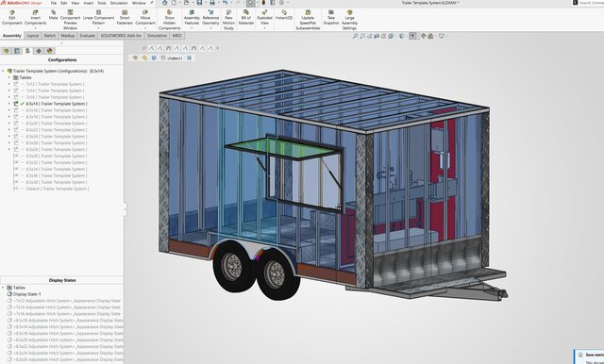The height and width of the screenshot is (364, 604).
Task: Open the Reference Geometry tool
Action: point(210,18)
